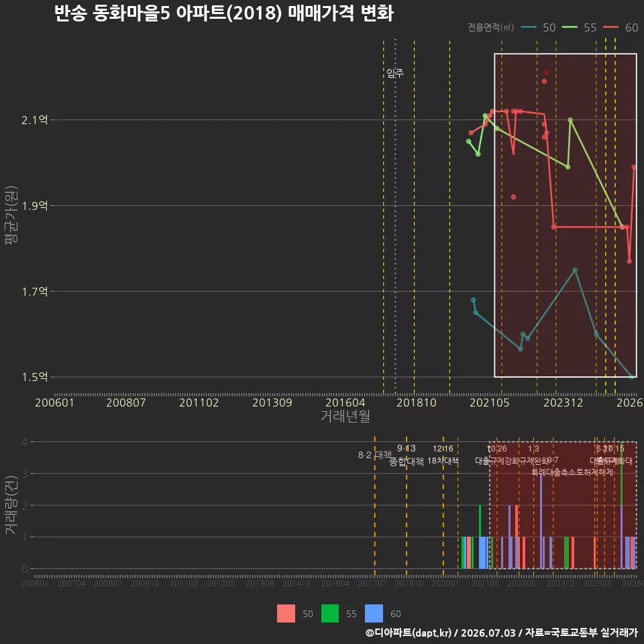Image resolution: width=644 pixels, height=644 pixels.
Task: Click the 202105 label on the price chart axis
Action: click(x=490, y=402)
